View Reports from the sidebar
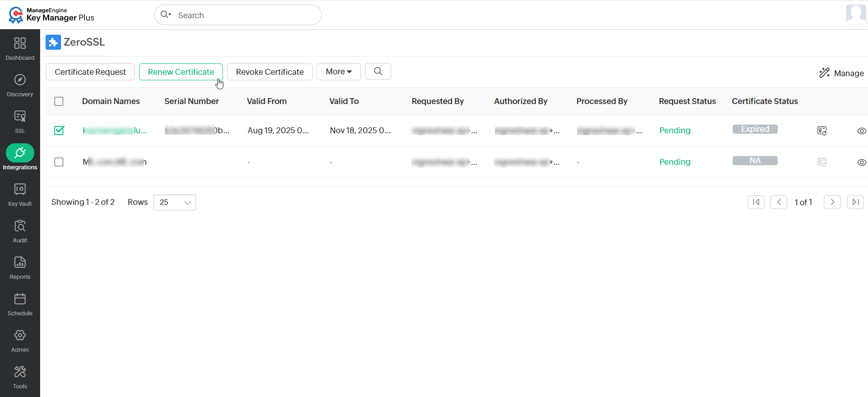This screenshot has height=397, width=868. tap(20, 267)
